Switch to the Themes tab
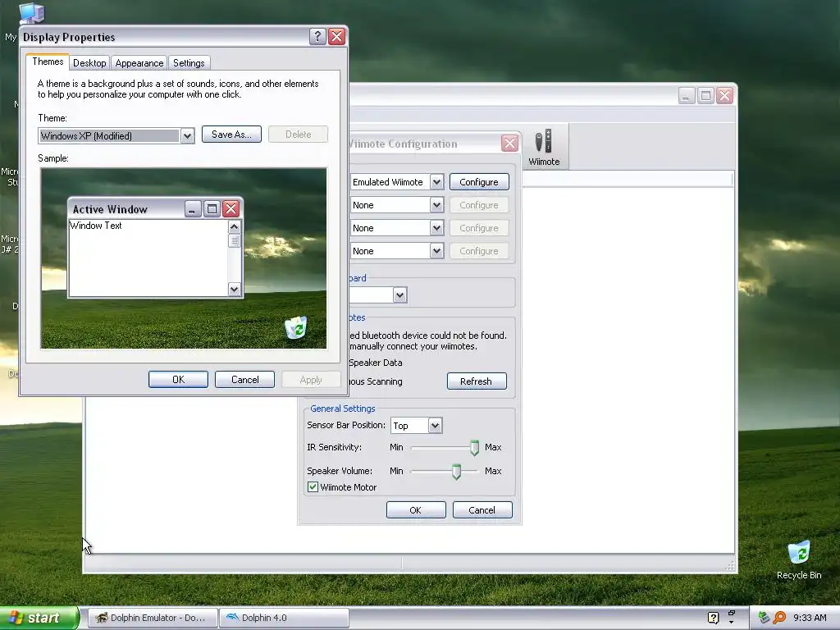The image size is (840, 630). point(48,62)
